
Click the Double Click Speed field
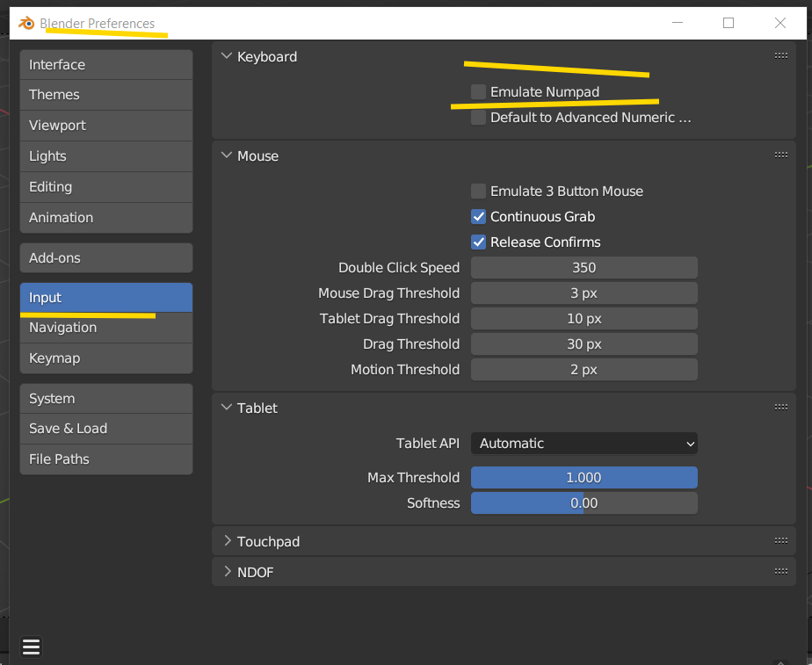coord(584,268)
